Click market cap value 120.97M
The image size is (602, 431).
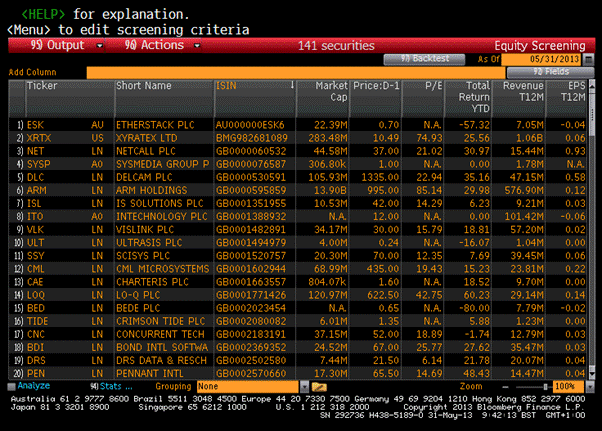coord(327,295)
